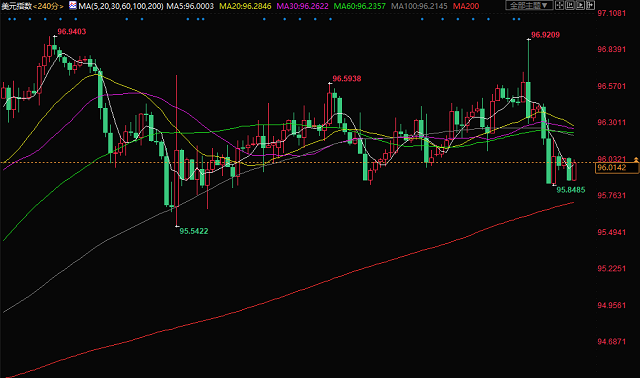The image size is (640, 378).
Task: Select the red MA200 legend entry
Action: [x=466, y=6]
